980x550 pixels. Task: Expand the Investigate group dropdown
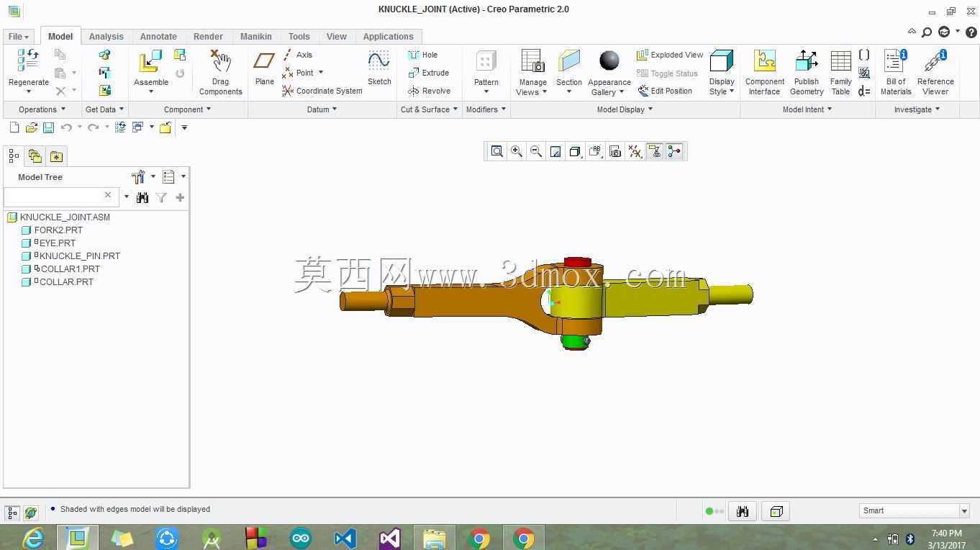pos(917,109)
